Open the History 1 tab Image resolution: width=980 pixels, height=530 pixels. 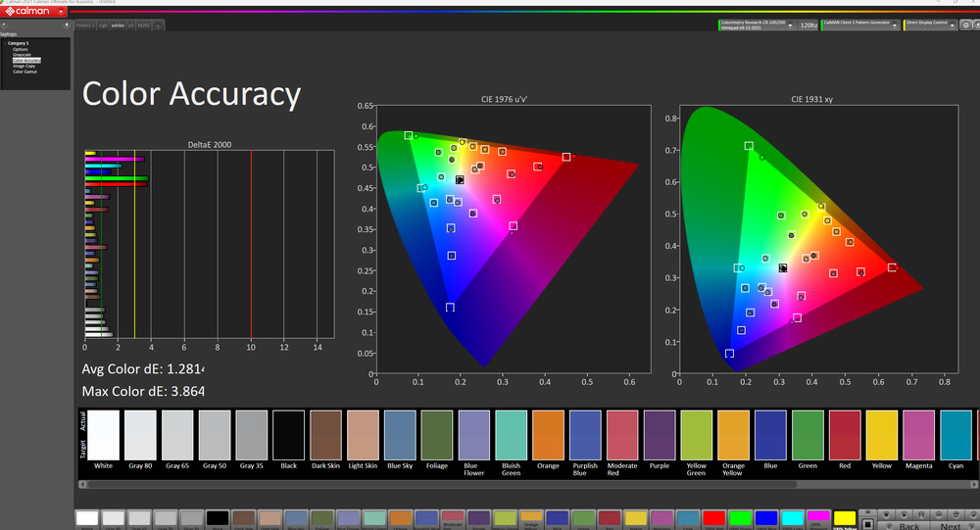click(x=84, y=25)
